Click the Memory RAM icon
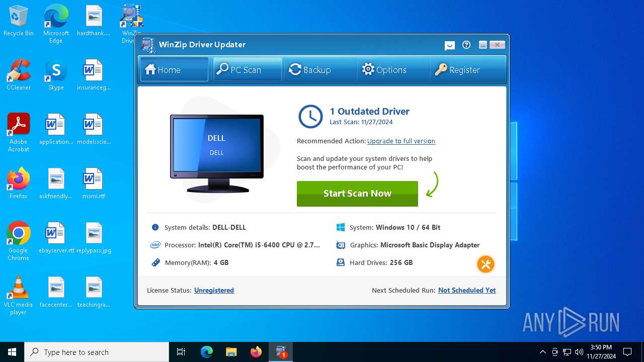 pyautogui.click(x=155, y=262)
